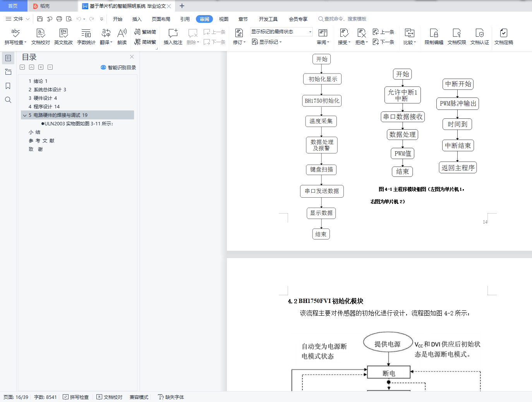Open 文档认证 document certification
This screenshot has height=402, width=532.
click(480, 37)
